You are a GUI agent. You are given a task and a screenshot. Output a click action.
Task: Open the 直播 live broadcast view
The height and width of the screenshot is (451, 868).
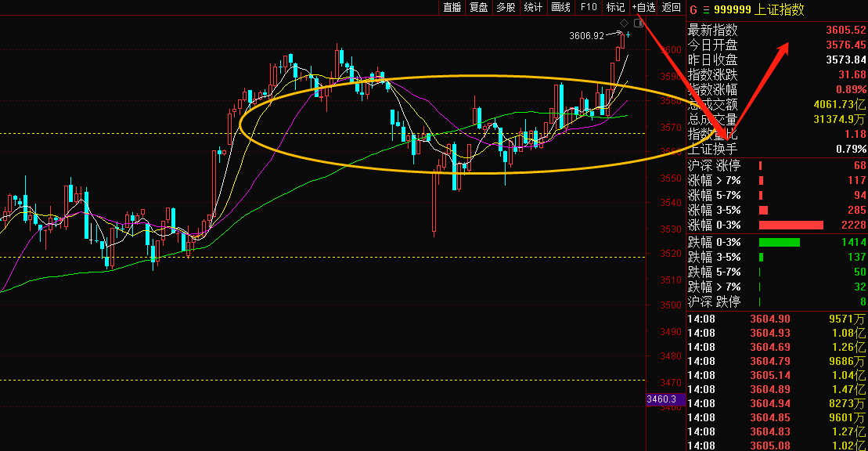[x=452, y=7]
